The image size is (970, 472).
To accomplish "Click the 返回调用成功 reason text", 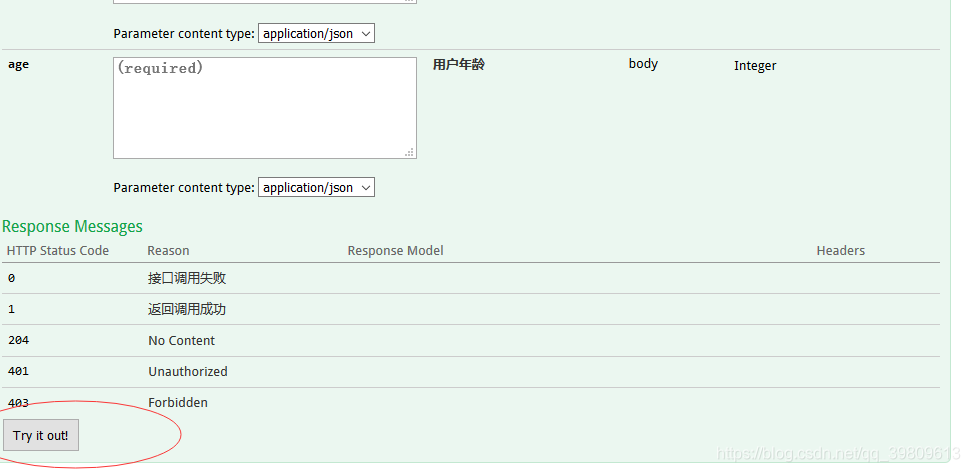I will (x=187, y=309).
